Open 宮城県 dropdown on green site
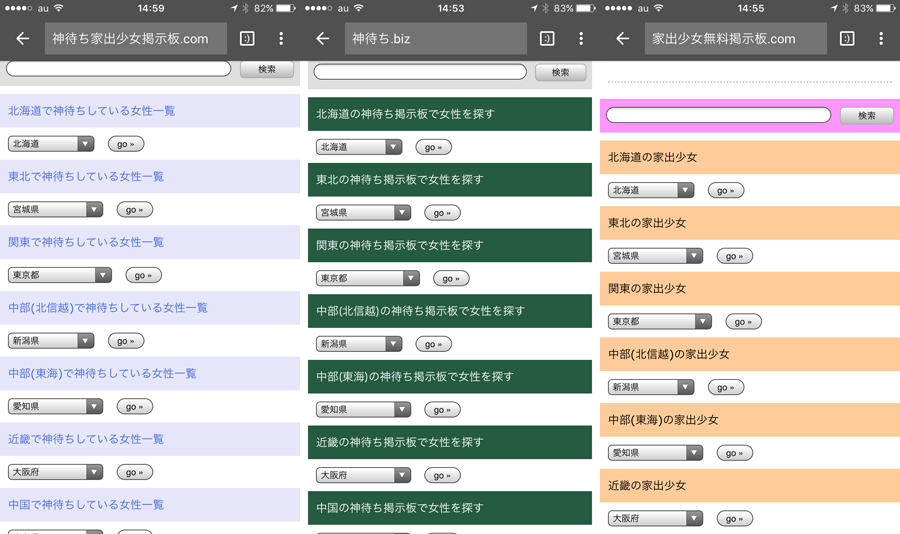900x534 pixels. pyautogui.click(x=363, y=212)
